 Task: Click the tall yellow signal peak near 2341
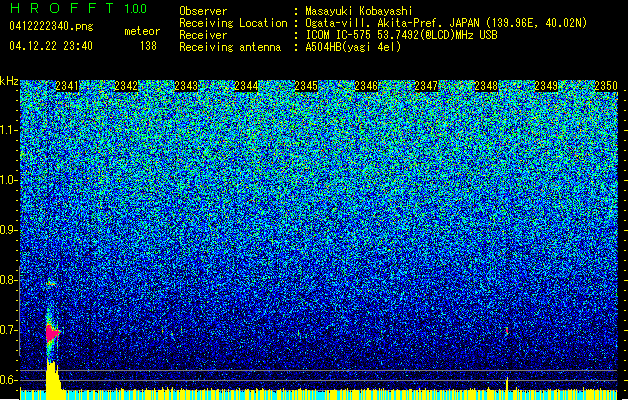[54, 379]
